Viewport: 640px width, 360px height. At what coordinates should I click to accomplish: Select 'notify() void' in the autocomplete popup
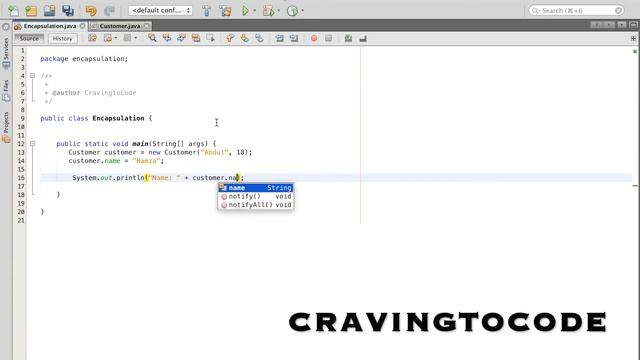click(256, 196)
